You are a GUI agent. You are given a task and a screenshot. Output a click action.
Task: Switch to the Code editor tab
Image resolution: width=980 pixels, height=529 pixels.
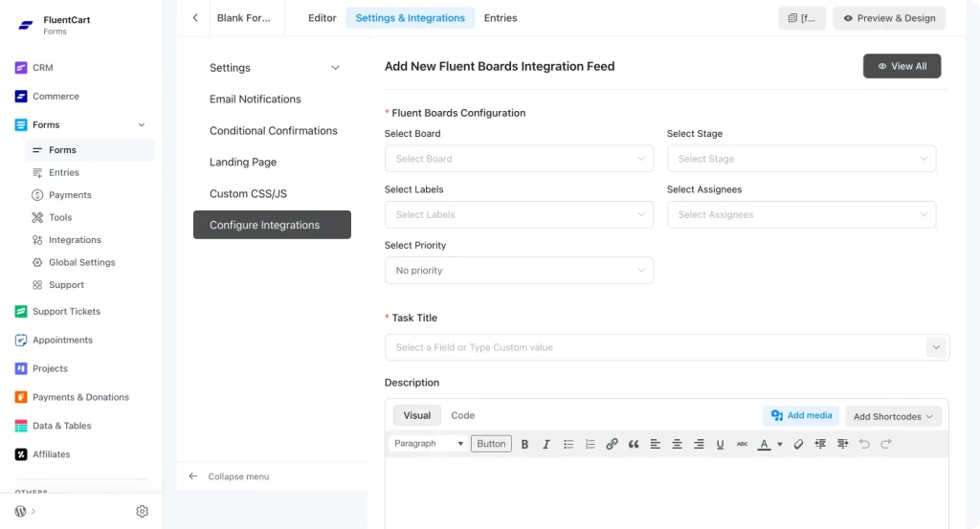[462, 415]
